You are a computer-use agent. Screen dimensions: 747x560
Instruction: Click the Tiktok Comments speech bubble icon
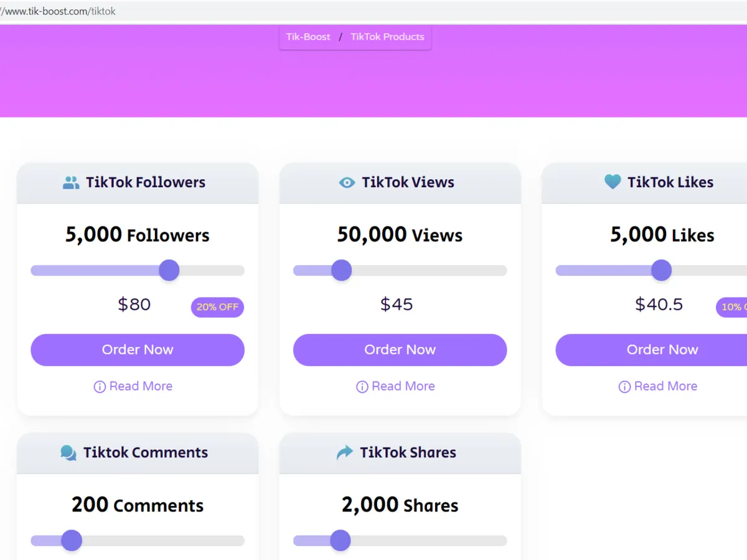(x=68, y=452)
